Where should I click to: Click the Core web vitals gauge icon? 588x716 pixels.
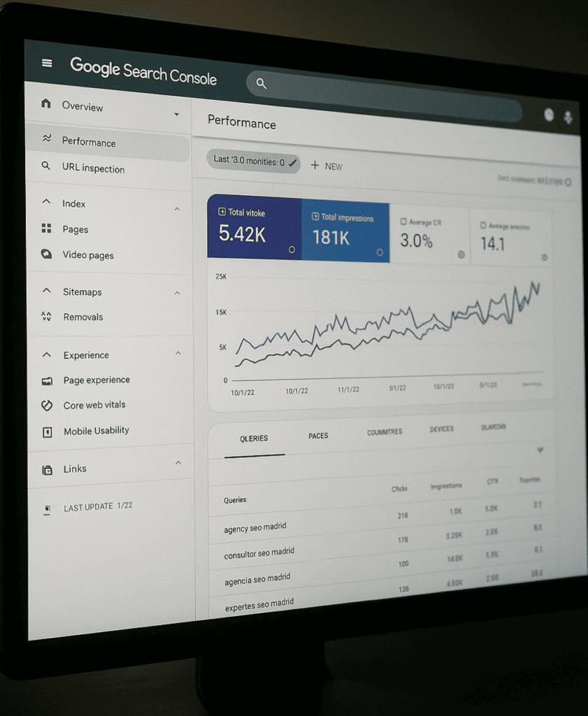click(47, 405)
